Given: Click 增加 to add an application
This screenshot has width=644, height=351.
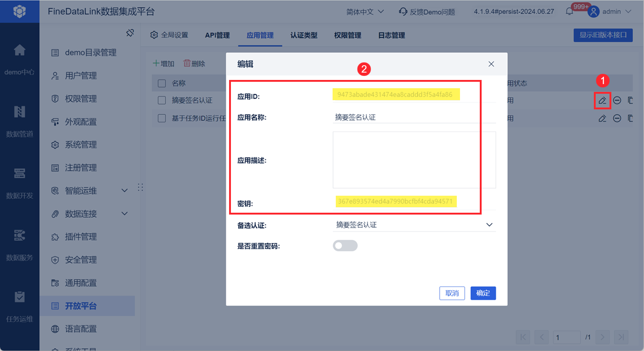Looking at the screenshot, I should pyautogui.click(x=164, y=64).
